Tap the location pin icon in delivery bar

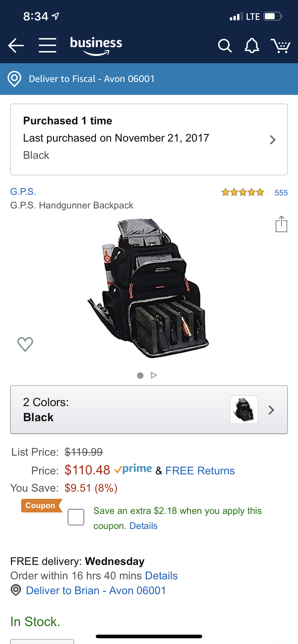(x=14, y=79)
